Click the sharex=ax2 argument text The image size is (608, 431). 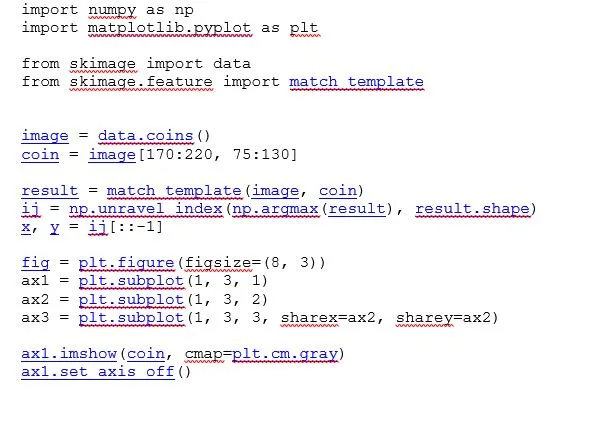pos(328,318)
